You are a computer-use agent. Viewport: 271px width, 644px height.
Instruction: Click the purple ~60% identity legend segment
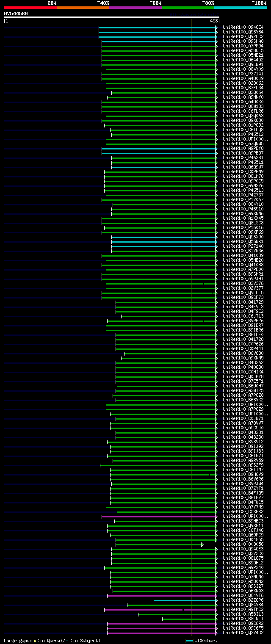135,7
